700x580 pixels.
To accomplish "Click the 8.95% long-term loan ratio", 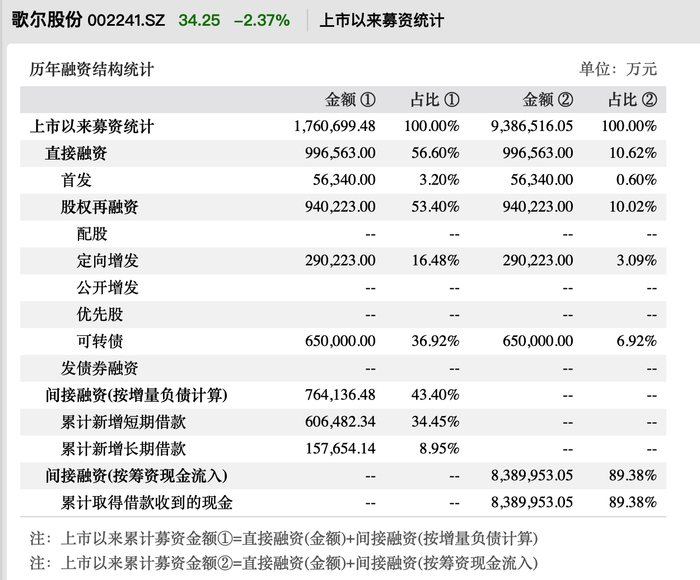I will click(439, 448).
